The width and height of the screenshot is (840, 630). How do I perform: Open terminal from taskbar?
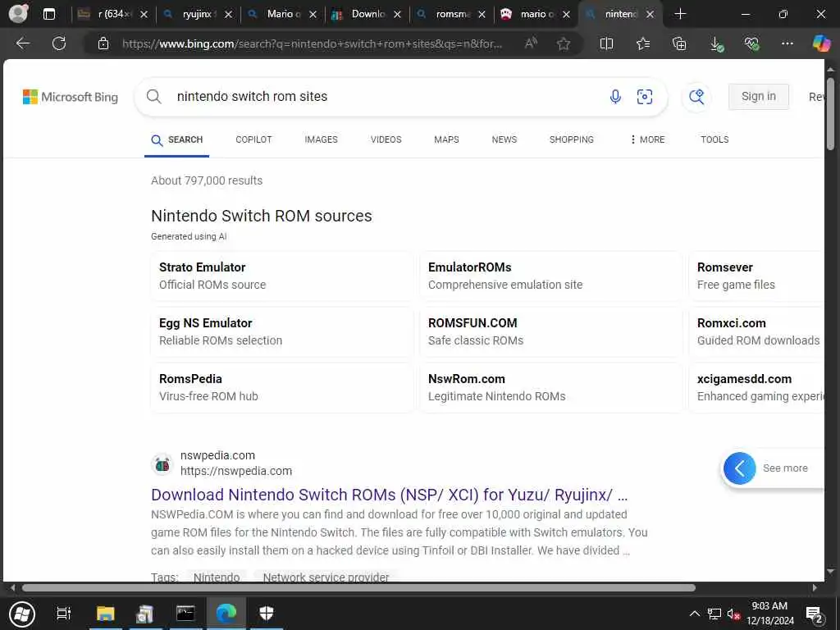[185, 614]
